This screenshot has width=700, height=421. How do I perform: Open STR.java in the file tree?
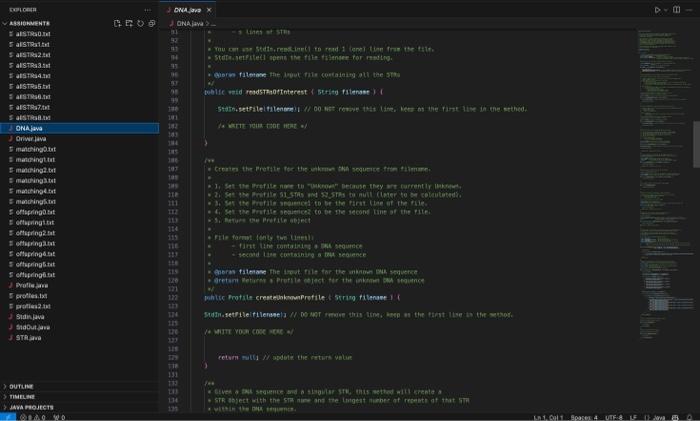click(29, 338)
